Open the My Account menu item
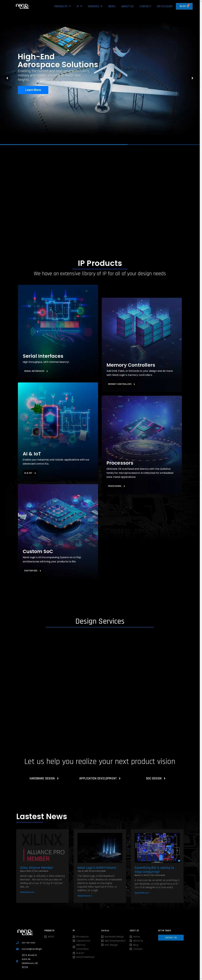202x980 pixels. coord(165,6)
